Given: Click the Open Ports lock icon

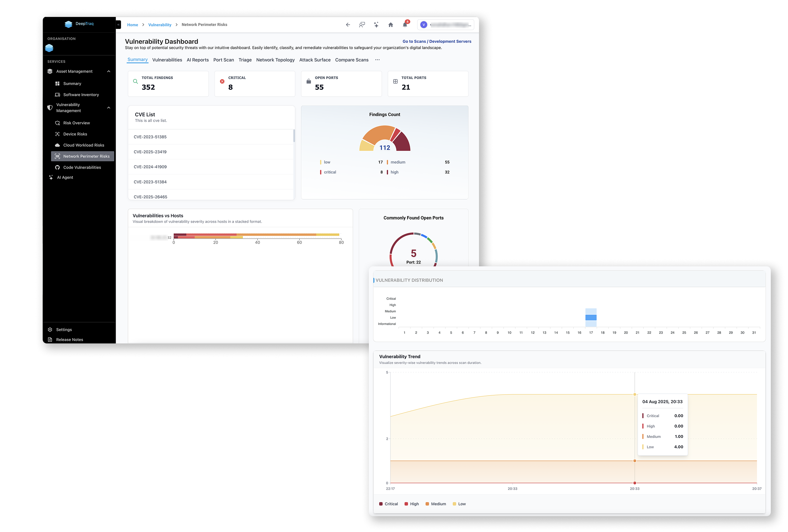Looking at the screenshot, I should 309,81.
